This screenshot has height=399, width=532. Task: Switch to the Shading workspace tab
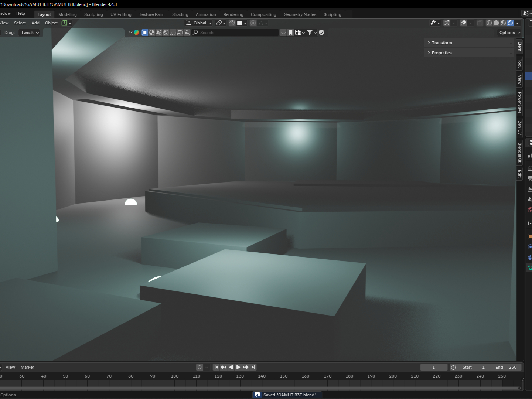[180, 14]
